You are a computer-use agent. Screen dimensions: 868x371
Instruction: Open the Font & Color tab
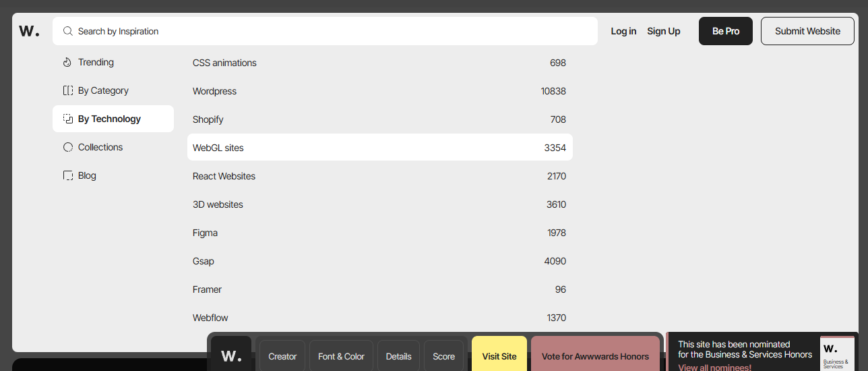point(341,356)
